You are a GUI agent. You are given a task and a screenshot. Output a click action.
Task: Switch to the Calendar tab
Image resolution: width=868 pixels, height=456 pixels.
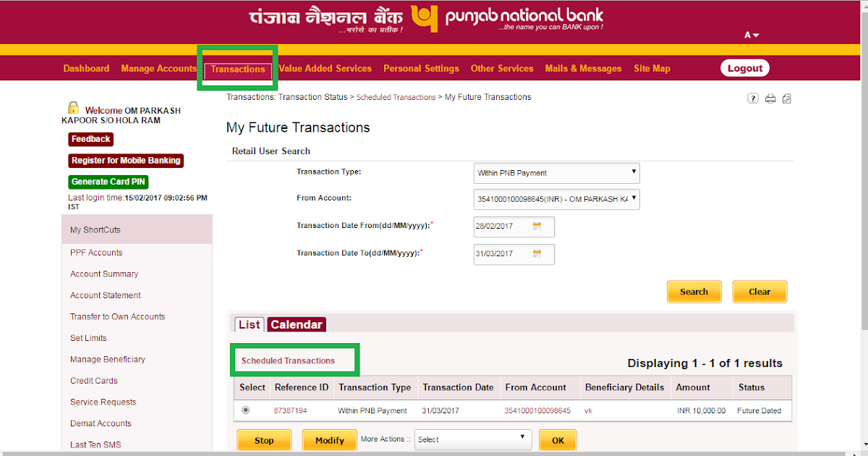tap(296, 324)
